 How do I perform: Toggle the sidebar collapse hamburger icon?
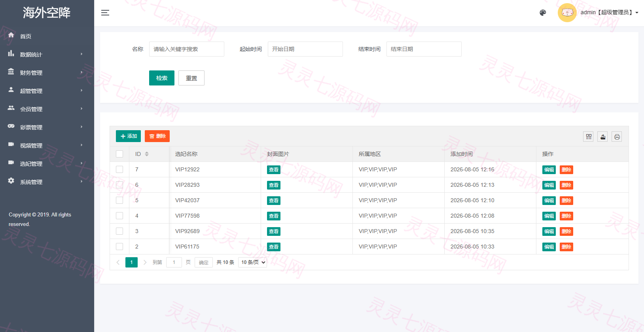[105, 13]
